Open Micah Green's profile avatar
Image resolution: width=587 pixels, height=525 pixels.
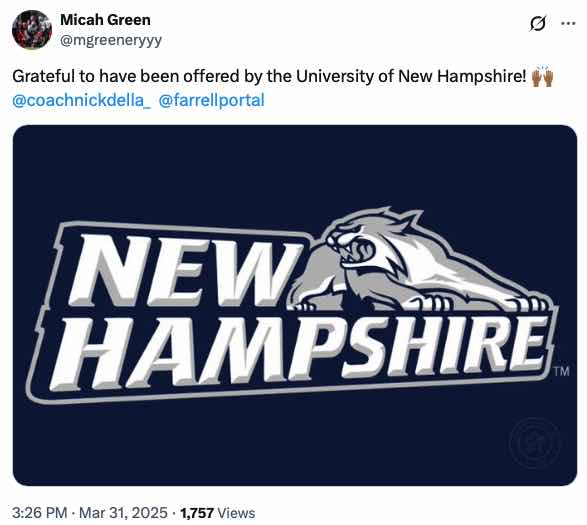point(32,30)
